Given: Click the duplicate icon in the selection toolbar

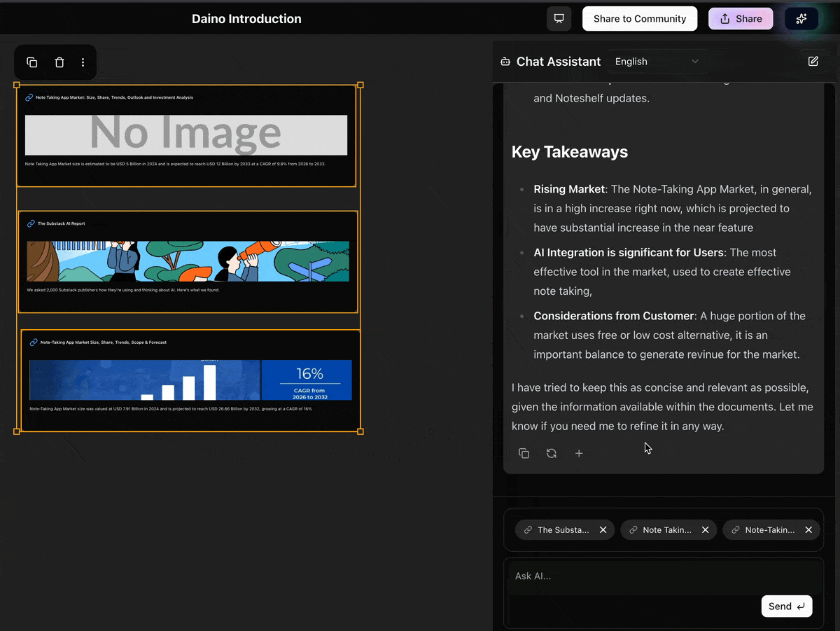Looking at the screenshot, I should click(x=32, y=62).
